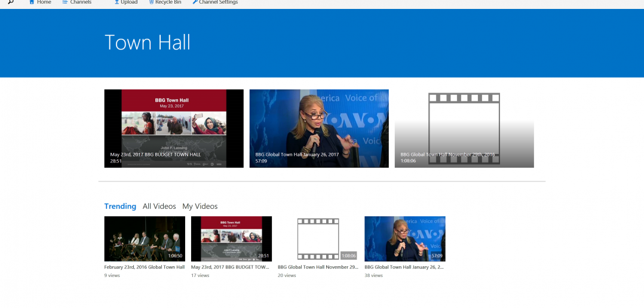Open featured January 26, 2017 Global Town Hall video
This screenshot has width=644, height=308.
319,128
